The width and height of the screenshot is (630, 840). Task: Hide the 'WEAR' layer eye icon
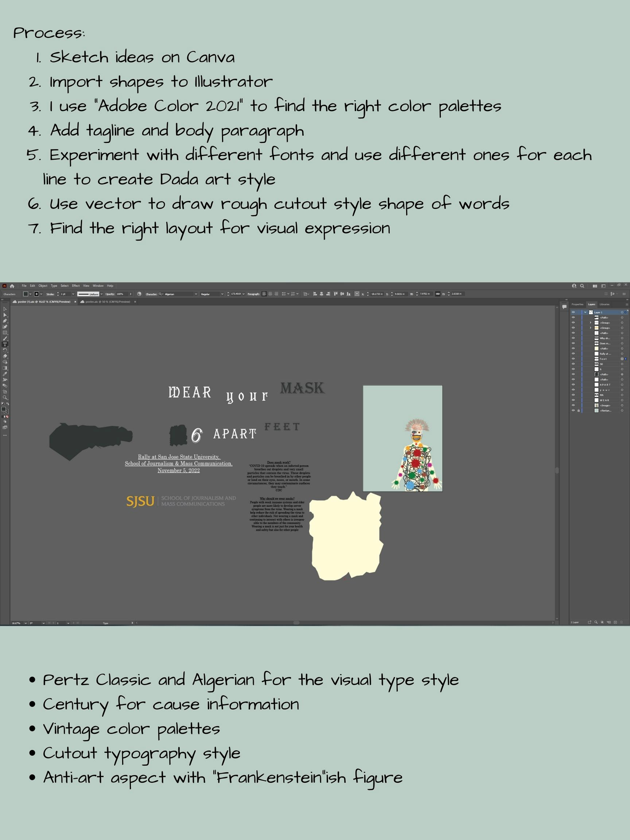click(573, 400)
